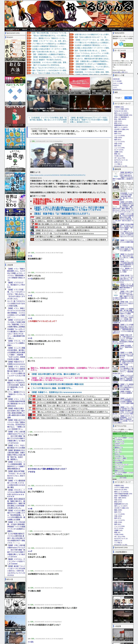Open the talk.jp menu link

click(121, 30)
